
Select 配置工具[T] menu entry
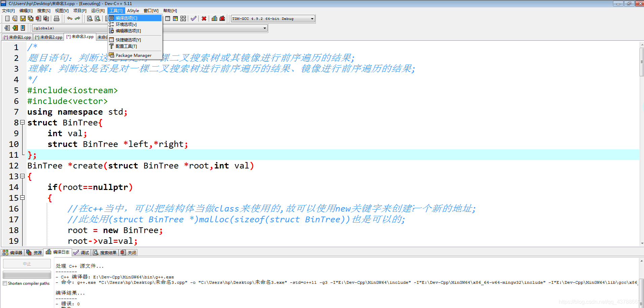point(135,46)
